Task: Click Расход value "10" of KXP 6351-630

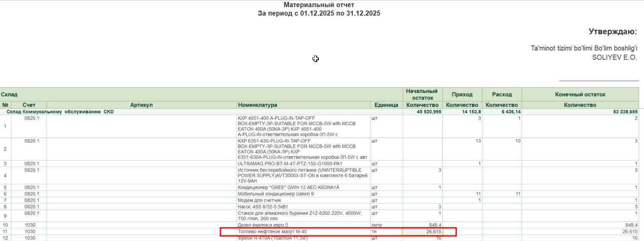Action: coord(518,141)
